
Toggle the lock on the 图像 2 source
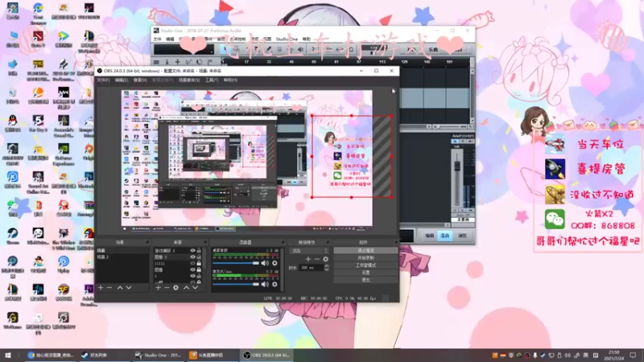pyautogui.click(x=199, y=257)
